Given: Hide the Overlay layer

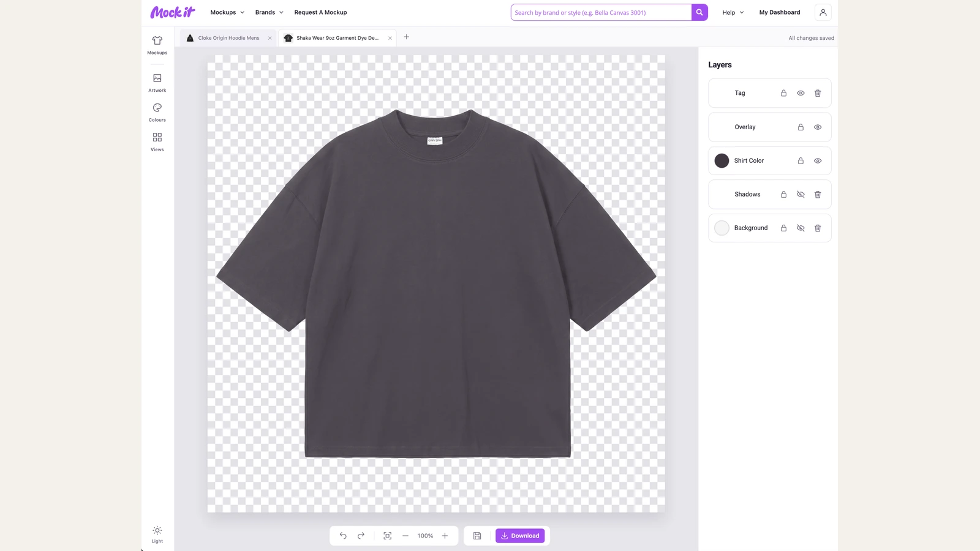Looking at the screenshot, I should (818, 127).
